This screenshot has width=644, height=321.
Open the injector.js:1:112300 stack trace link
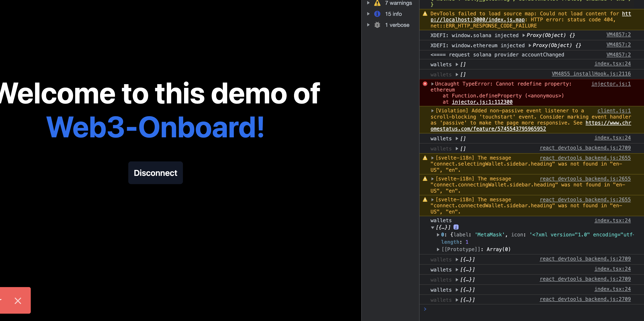click(482, 102)
